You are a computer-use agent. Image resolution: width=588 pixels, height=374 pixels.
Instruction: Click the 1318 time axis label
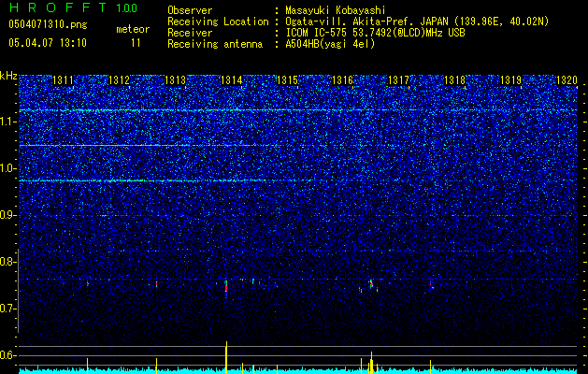click(454, 80)
